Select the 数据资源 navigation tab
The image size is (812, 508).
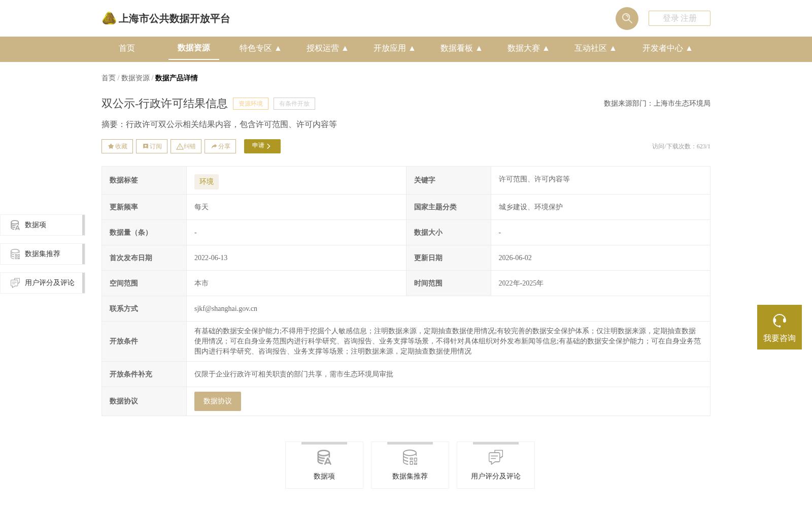point(194,48)
